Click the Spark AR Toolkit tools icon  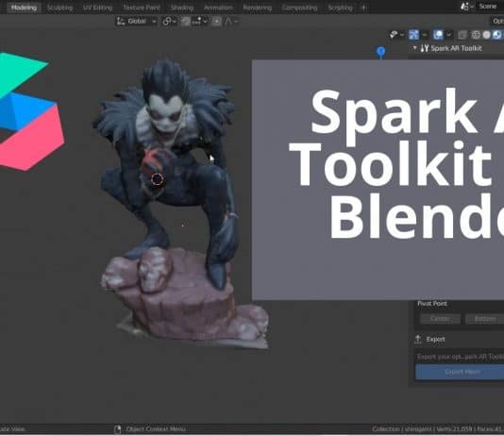pos(425,48)
